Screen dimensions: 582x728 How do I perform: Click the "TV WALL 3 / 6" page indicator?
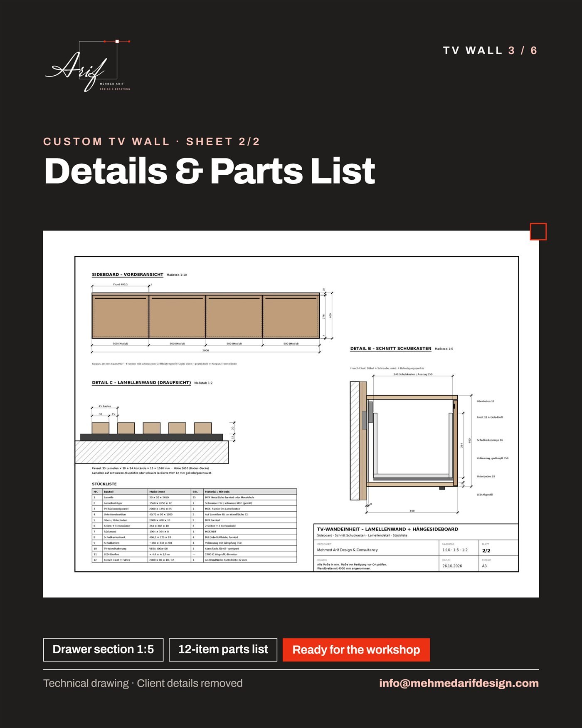click(x=490, y=50)
